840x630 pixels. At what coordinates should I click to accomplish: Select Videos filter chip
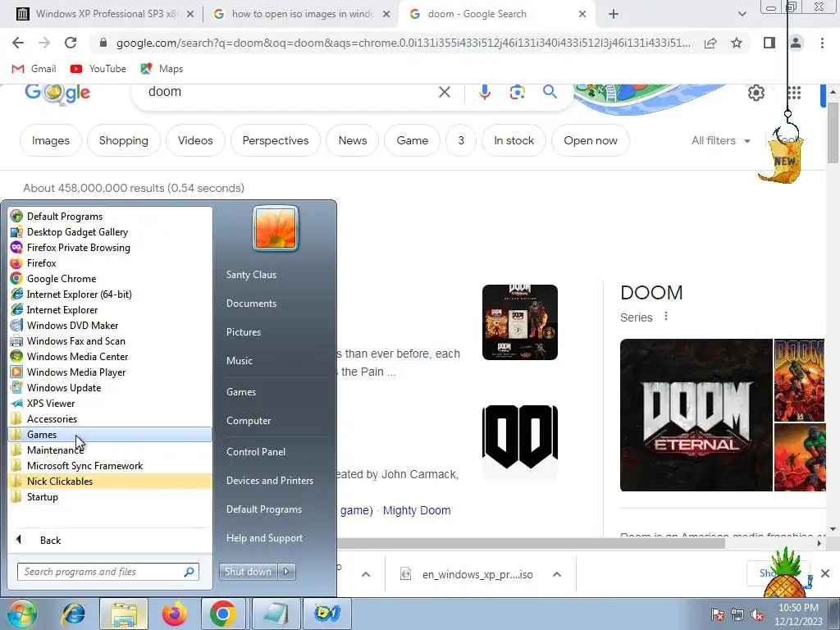pyautogui.click(x=195, y=140)
